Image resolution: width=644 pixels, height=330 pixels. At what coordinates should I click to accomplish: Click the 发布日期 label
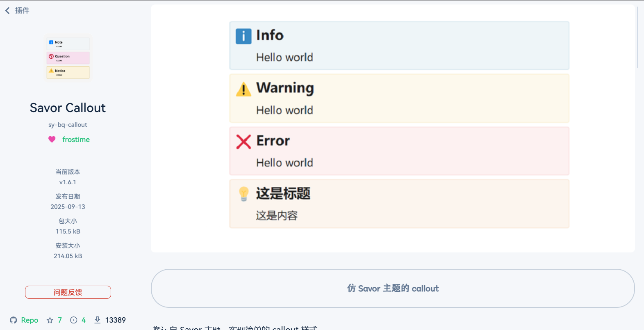(x=68, y=196)
